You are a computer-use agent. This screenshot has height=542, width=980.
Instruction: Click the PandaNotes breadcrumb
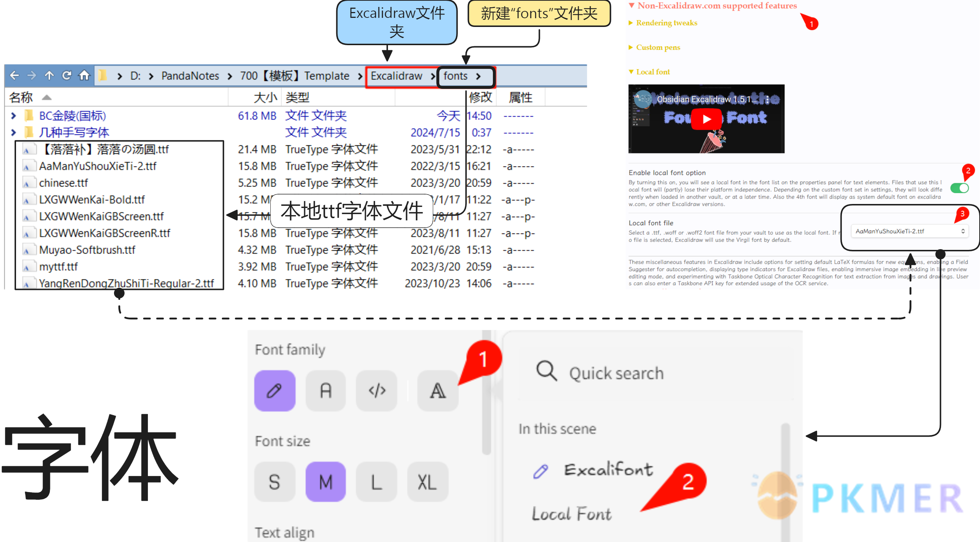click(x=190, y=76)
